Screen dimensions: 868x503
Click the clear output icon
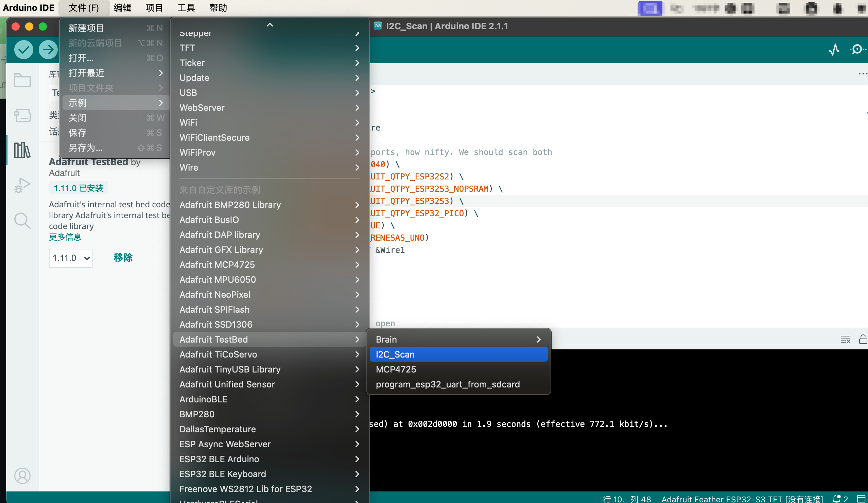846,339
